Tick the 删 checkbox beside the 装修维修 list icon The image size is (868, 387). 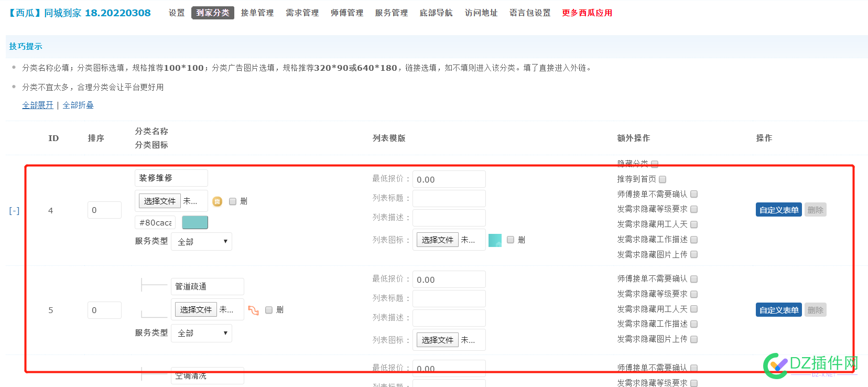point(511,240)
